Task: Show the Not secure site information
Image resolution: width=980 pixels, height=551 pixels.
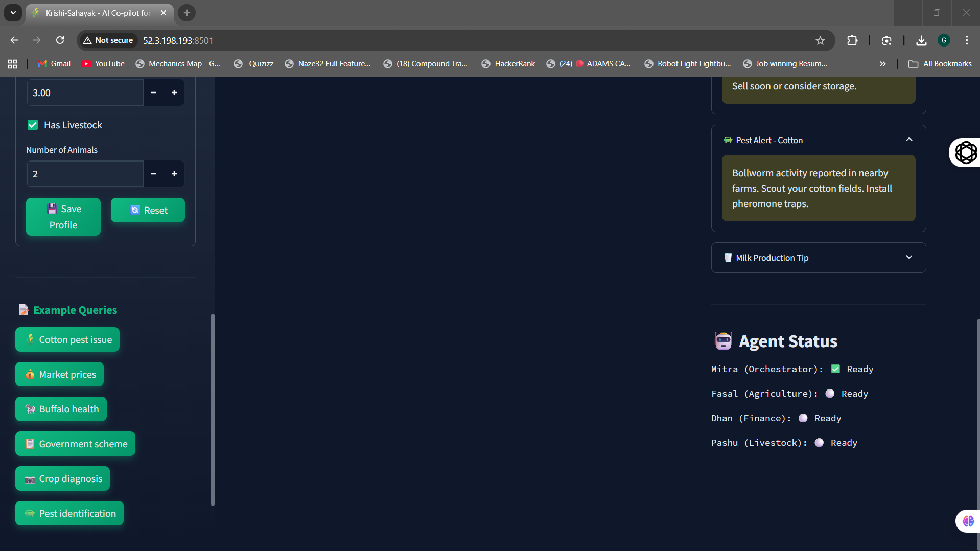Action: [108, 40]
